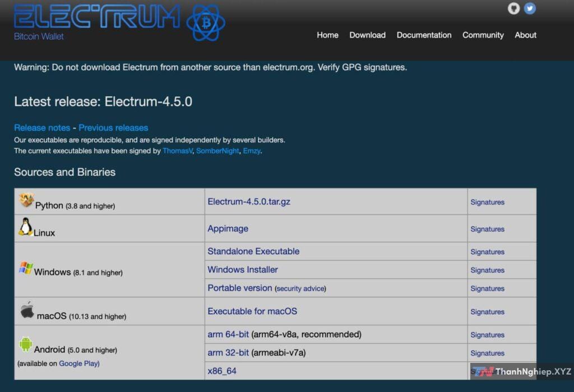Open the Emzy signer link
Viewport: 574px width, 392px height.
[252, 151]
